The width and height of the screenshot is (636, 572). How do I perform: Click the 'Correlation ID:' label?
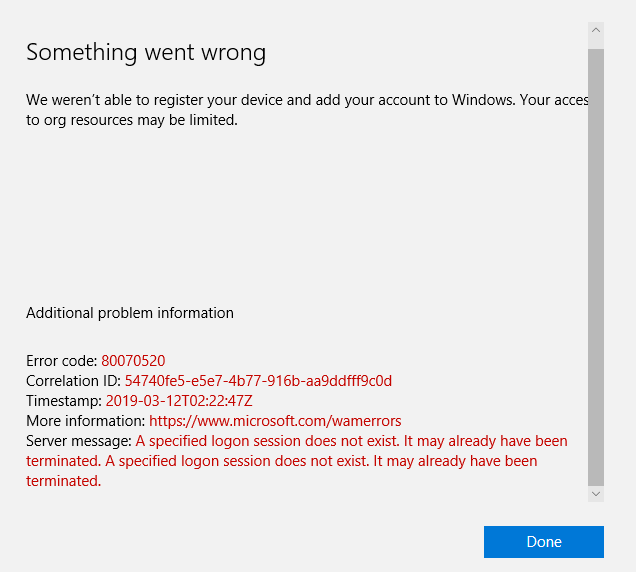coord(74,381)
